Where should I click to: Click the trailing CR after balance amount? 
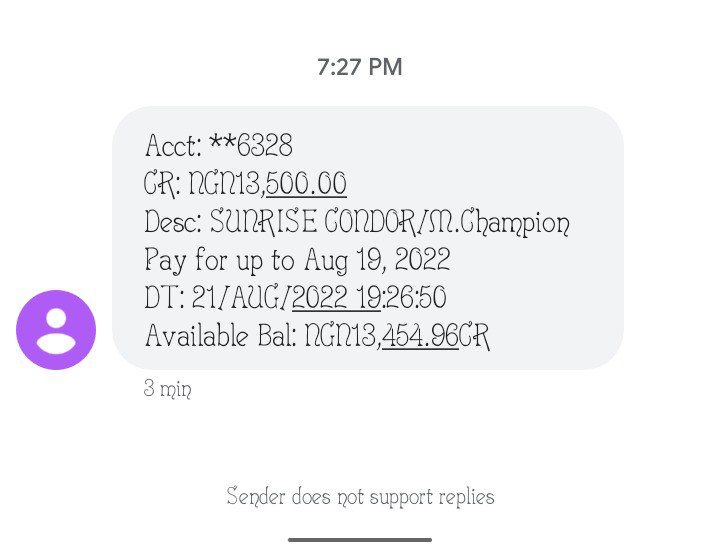point(475,337)
